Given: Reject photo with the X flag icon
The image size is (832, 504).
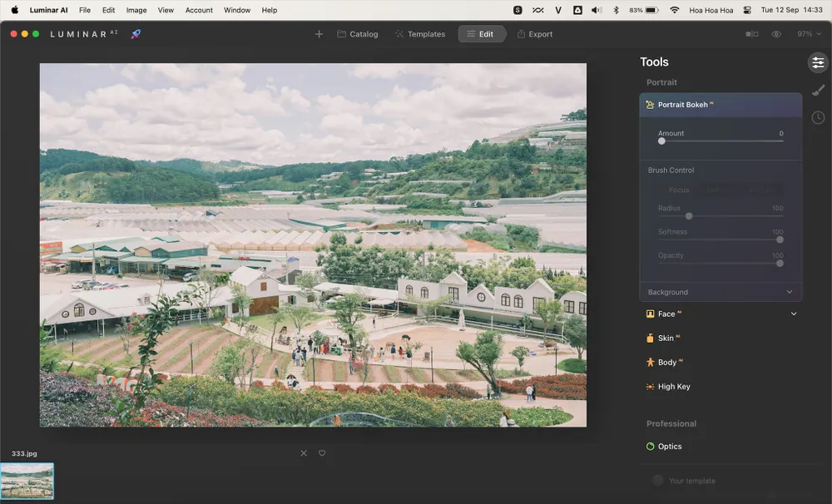Looking at the screenshot, I should point(304,453).
